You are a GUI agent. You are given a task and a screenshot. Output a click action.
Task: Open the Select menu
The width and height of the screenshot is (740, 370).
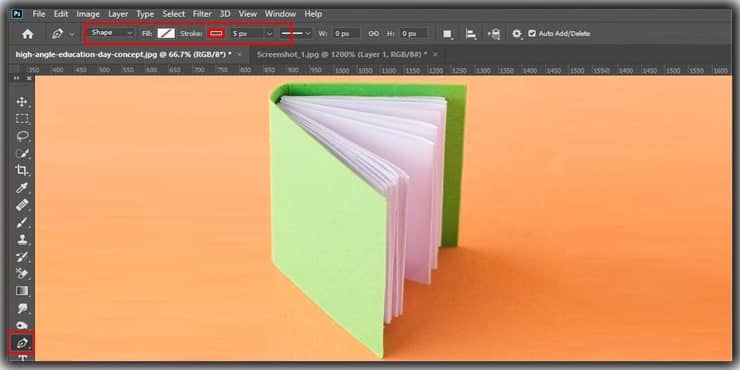(x=174, y=14)
